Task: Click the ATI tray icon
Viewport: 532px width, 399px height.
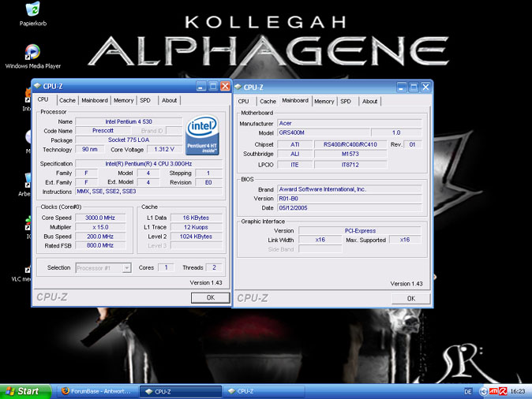Action: click(493, 391)
